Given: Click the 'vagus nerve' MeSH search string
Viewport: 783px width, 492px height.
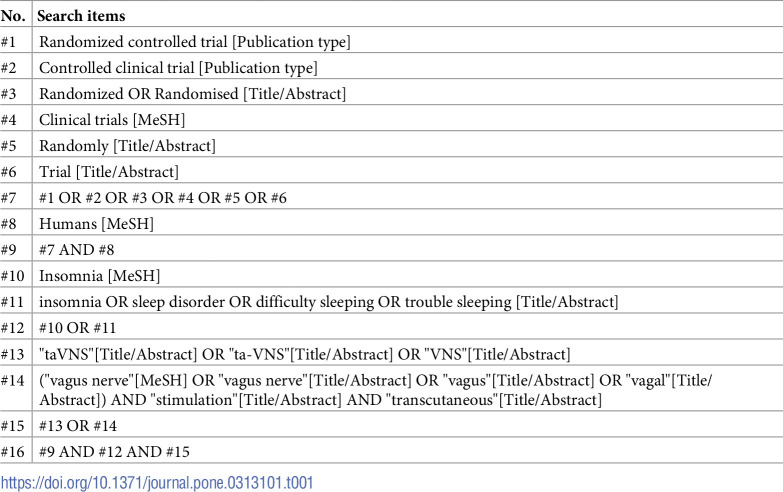Looking at the screenshot, I should point(376,390).
